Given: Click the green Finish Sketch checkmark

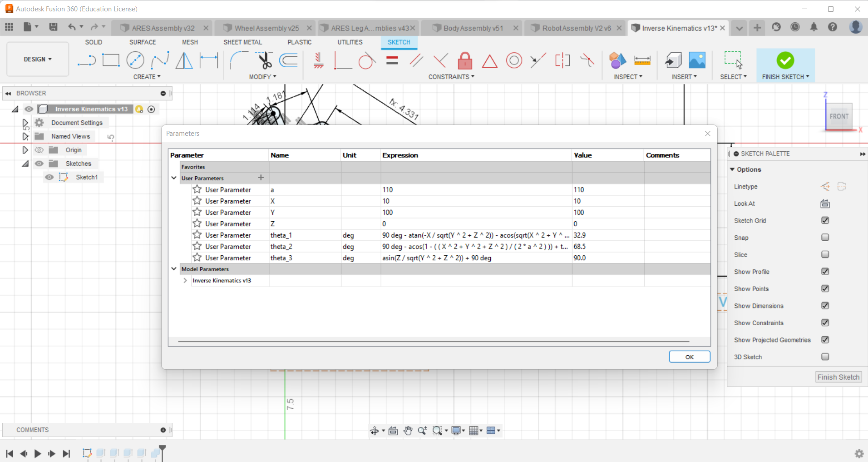Looking at the screenshot, I should [785, 60].
